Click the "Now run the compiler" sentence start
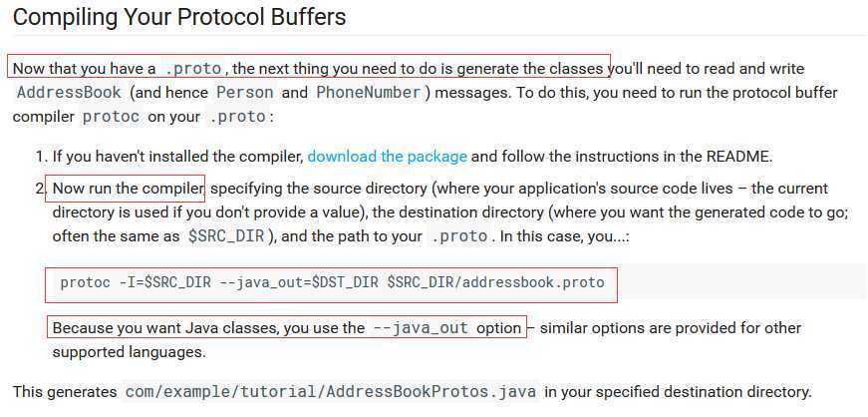868x417 pixels. click(x=129, y=189)
